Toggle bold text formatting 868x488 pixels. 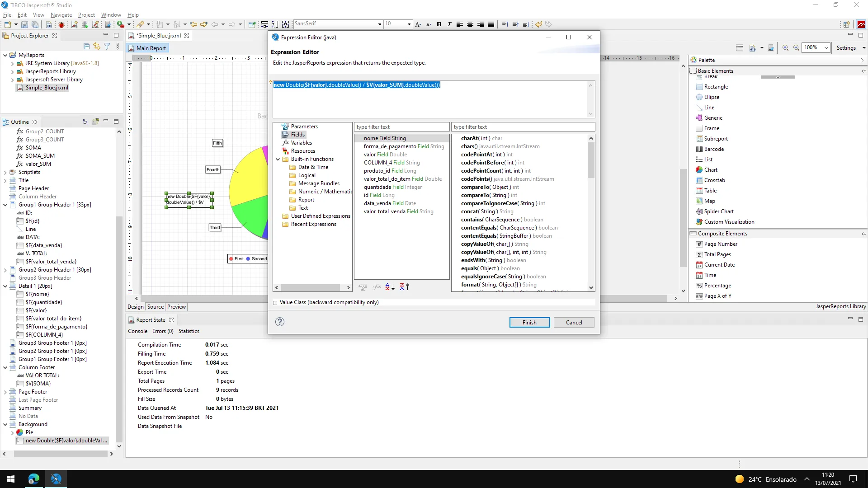pyautogui.click(x=439, y=24)
